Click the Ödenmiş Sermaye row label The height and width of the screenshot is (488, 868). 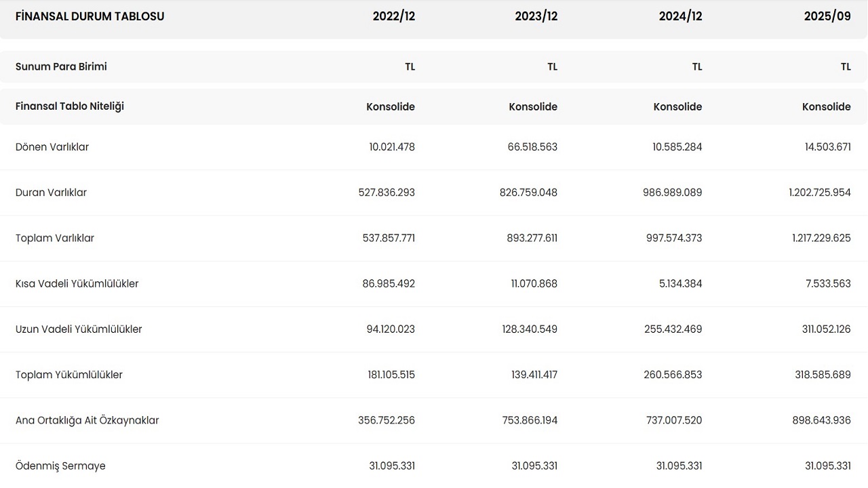click(x=60, y=466)
